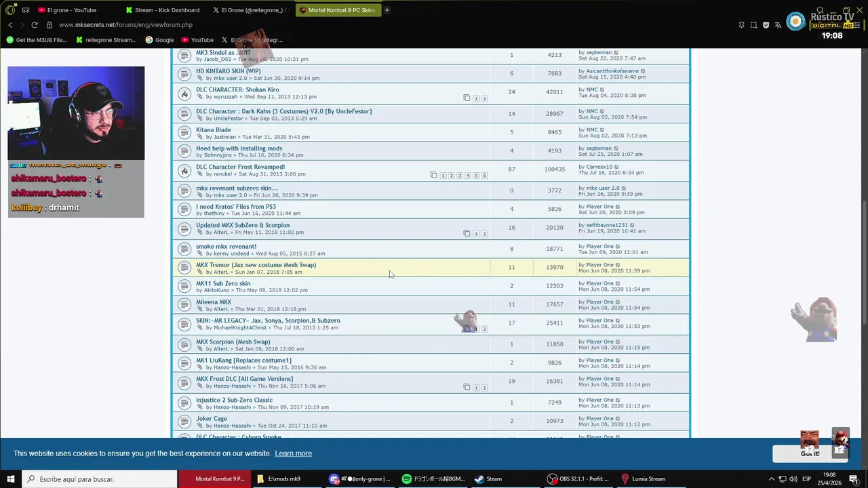Open E:\mods mk9 folder in taskbar

286,479
